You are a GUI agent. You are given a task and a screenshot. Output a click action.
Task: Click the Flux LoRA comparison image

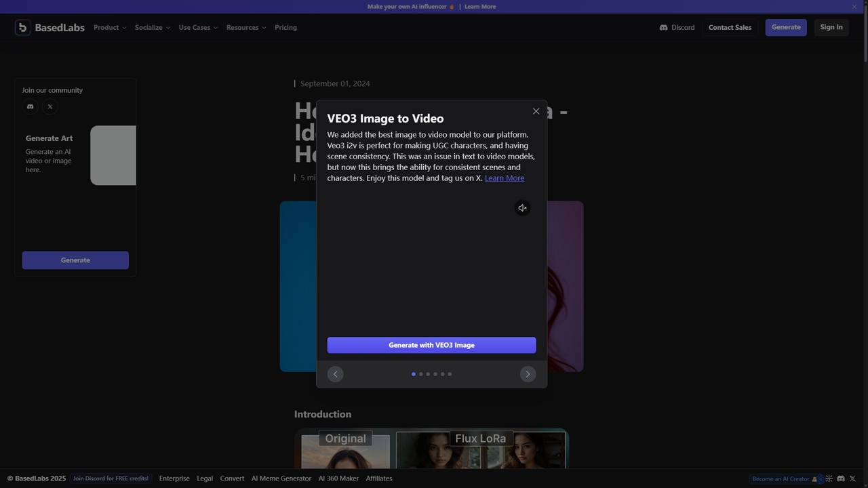[x=481, y=450]
